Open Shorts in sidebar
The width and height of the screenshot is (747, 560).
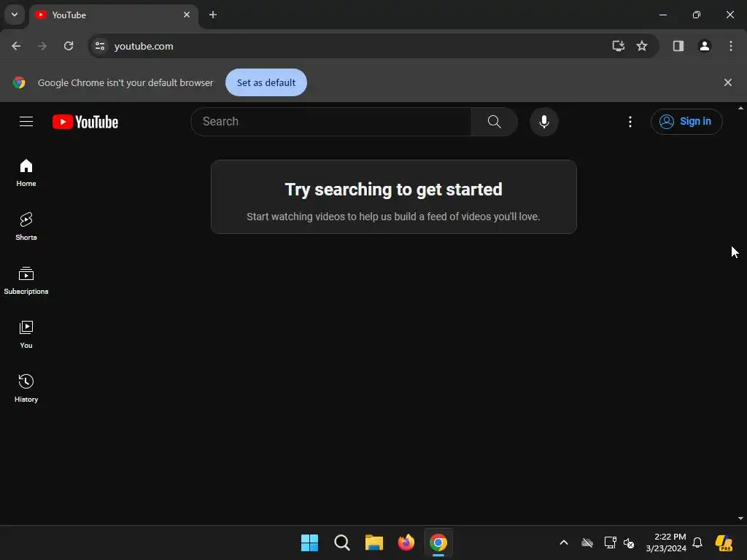click(26, 227)
